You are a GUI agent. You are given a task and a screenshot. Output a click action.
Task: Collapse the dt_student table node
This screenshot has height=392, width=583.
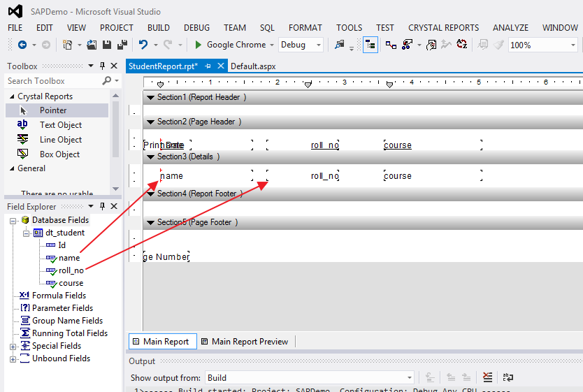tap(26, 233)
